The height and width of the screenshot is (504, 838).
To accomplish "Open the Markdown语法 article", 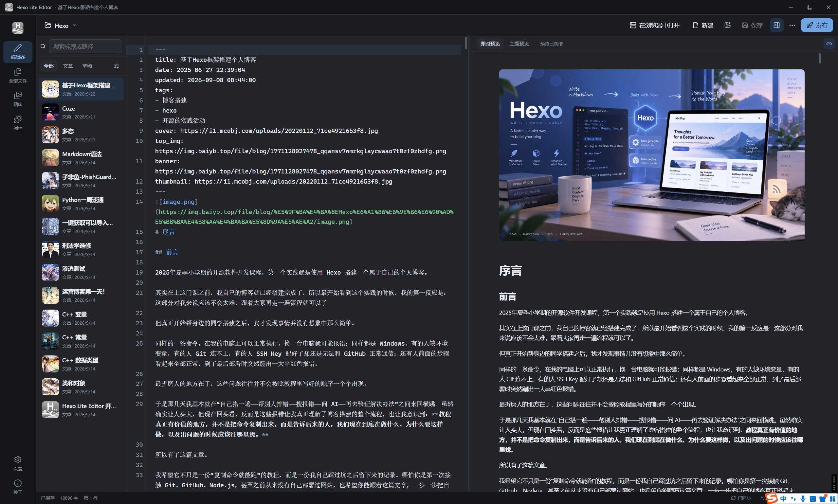I will [81, 158].
